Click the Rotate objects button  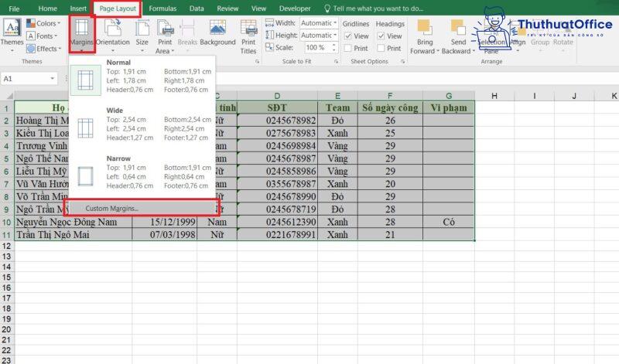coord(563,36)
